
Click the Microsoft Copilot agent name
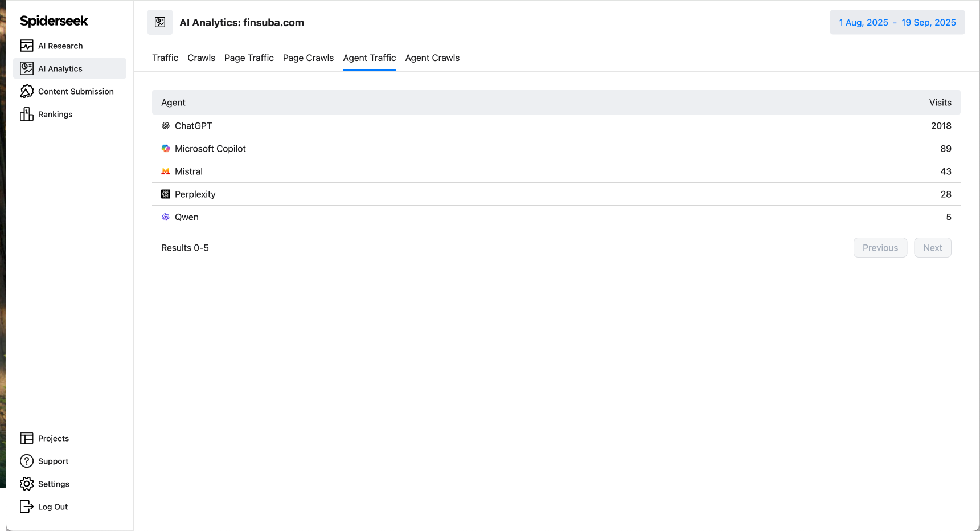pyautogui.click(x=210, y=149)
